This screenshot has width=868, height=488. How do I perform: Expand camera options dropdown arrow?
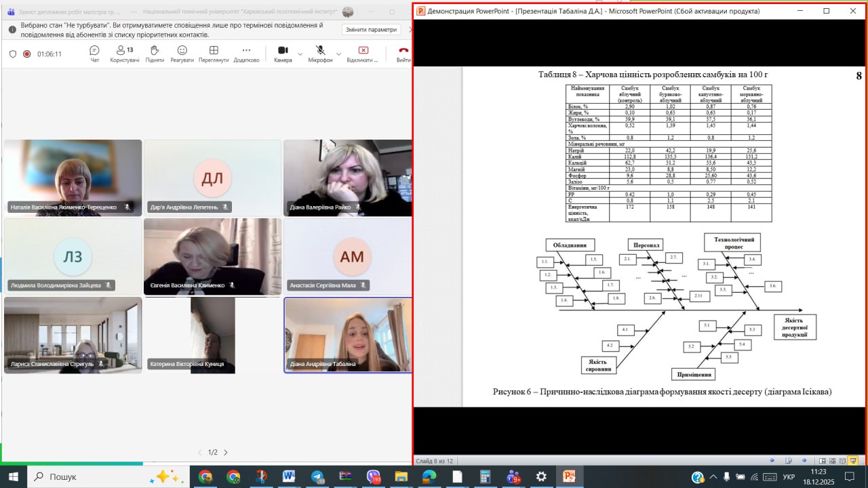point(300,54)
